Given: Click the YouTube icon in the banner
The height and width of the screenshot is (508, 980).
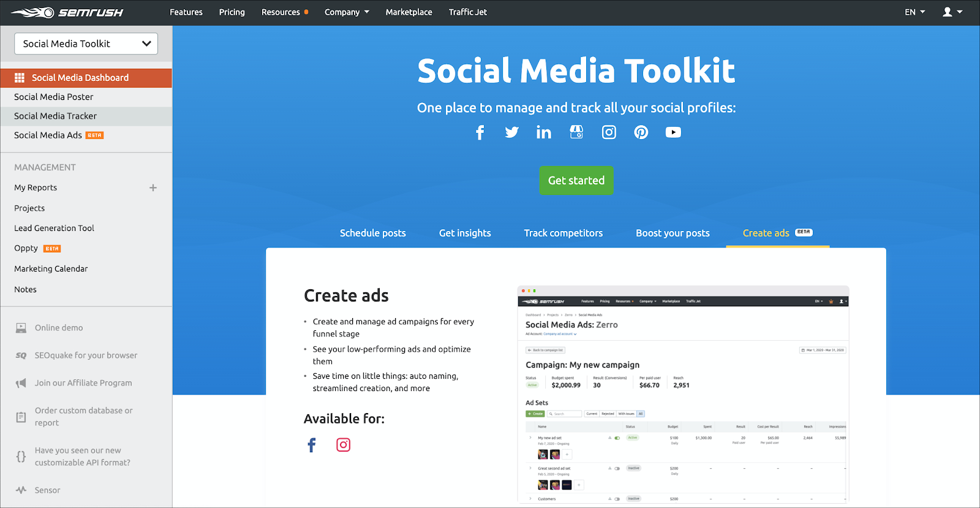Looking at the screenshot, I should pos(673,132).
